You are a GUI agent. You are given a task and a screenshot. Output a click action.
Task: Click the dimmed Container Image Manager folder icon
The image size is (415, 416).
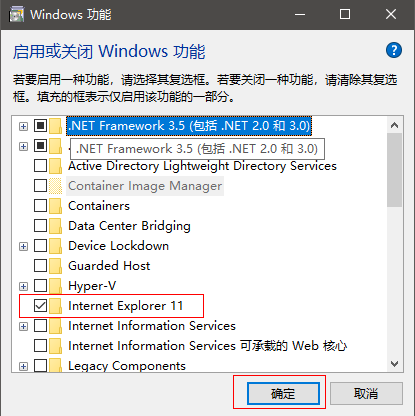click(x=55, y=186)
